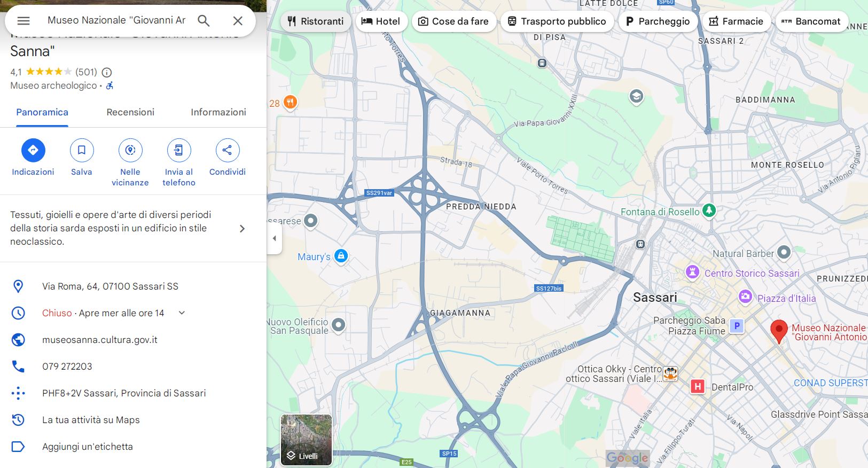Screen dimensions: 868x468
Task: Select Bancomat chip
Action: pos(811,21)
